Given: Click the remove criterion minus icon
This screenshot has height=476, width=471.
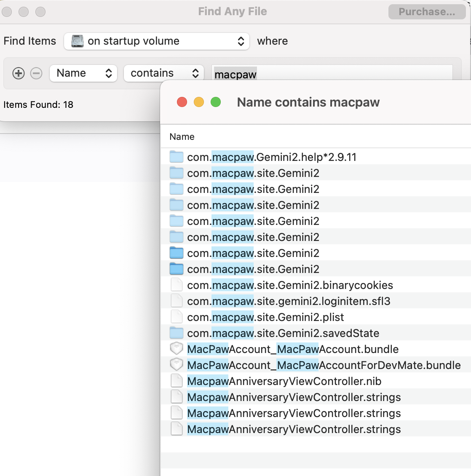Looking at the screenshot, I should [x=36, y=73].
